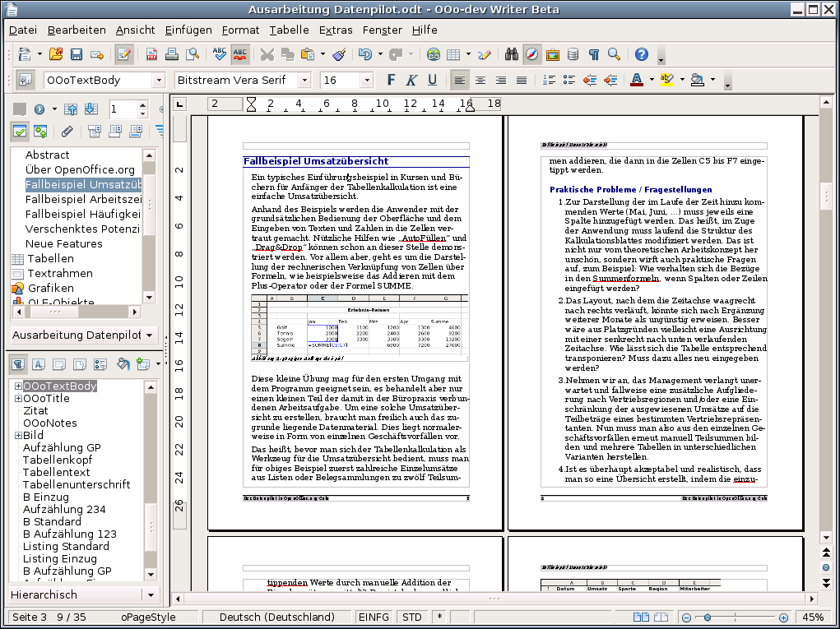This screenshot has height=629, width=840.
Task: Open the Find & Replace binoculars tool
Action: tap(512, 54)
